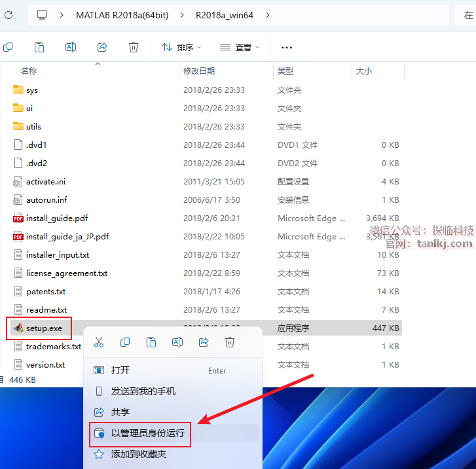Click the toolbar Rename icon

tap(71, 47)
